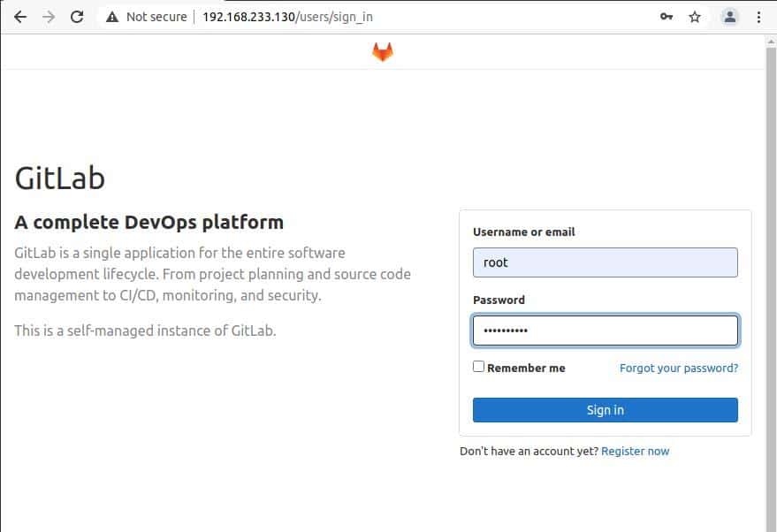Click the 'Username or email' label
The width and height of the screenshot is (777, 532).
524,232
